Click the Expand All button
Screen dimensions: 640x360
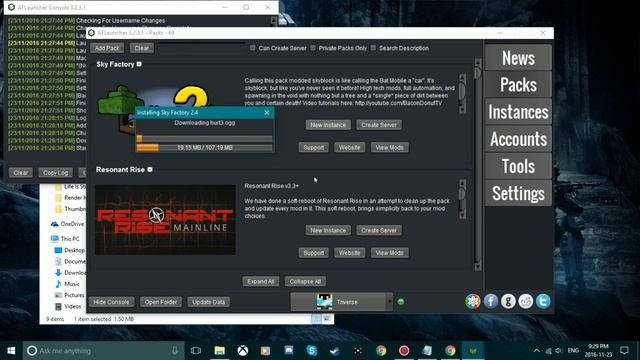click(x=260, y=281)
